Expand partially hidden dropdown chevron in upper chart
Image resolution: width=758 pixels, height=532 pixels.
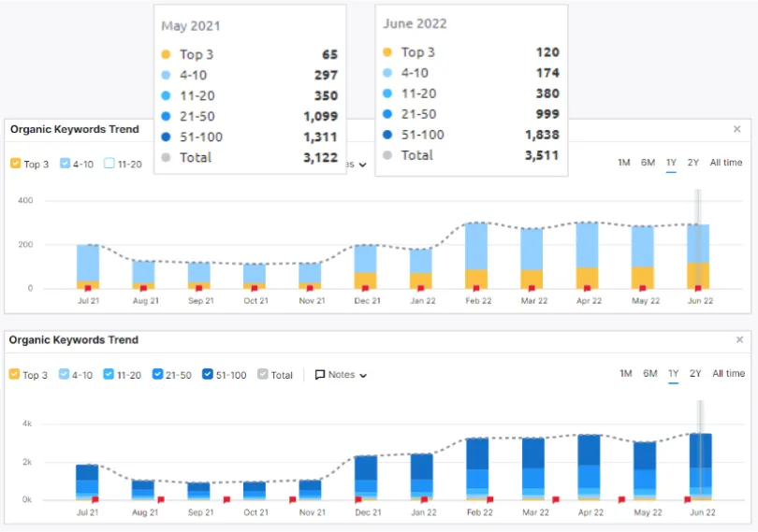tap(362, 165)
